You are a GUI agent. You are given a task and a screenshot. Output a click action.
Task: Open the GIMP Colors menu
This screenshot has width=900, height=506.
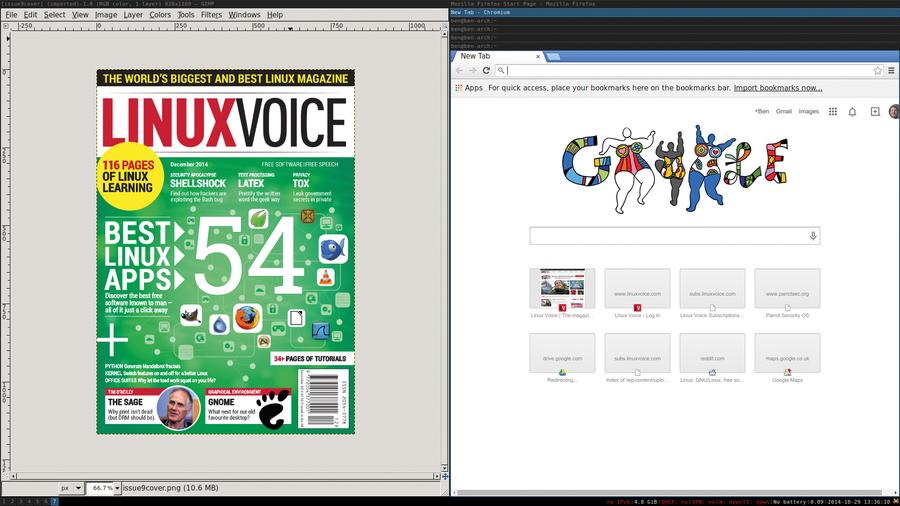coord(160,14)
